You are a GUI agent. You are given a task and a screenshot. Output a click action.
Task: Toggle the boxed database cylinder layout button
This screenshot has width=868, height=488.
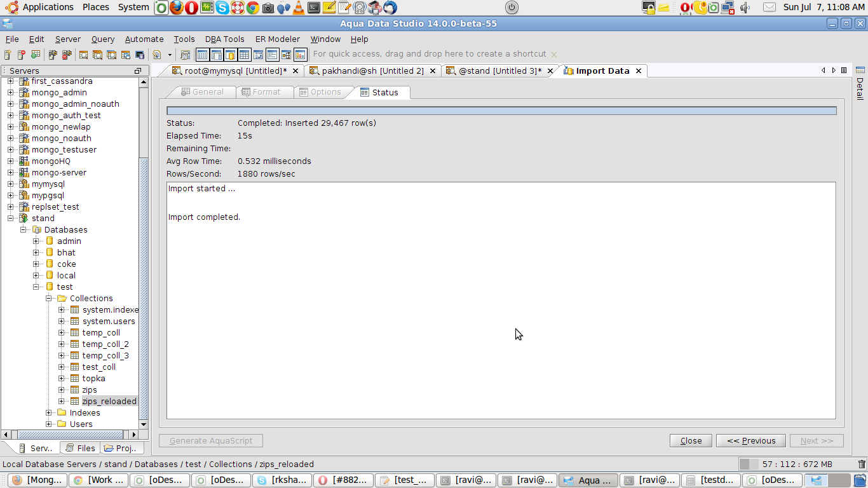230,55
